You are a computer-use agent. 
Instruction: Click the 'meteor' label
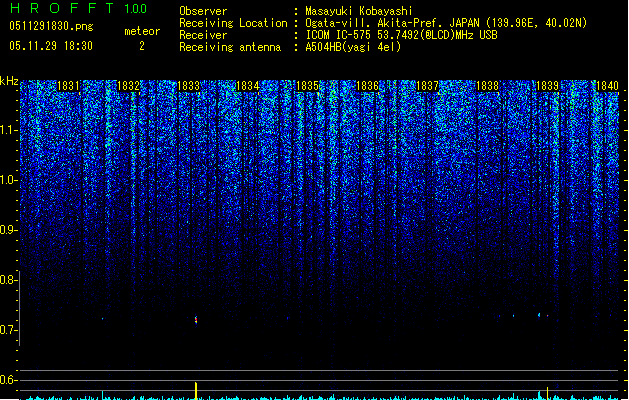[x=142, y=31]
